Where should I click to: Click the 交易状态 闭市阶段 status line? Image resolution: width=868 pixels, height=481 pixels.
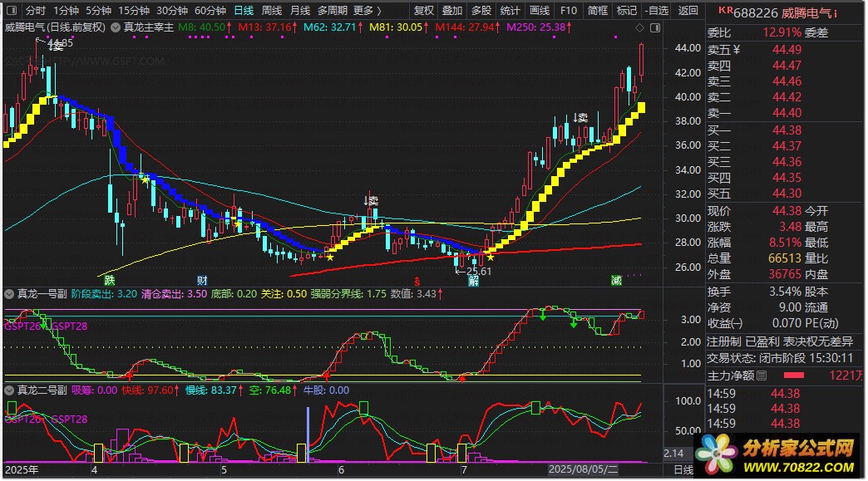point(779,358)
